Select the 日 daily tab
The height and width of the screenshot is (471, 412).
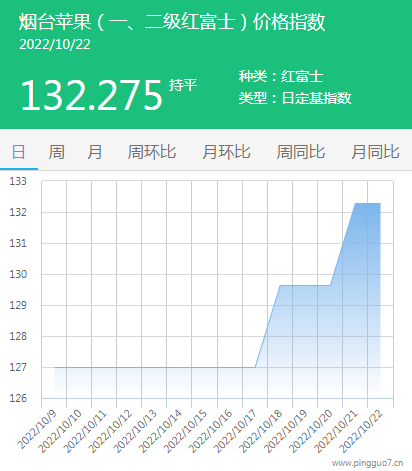tap(19, 152)
